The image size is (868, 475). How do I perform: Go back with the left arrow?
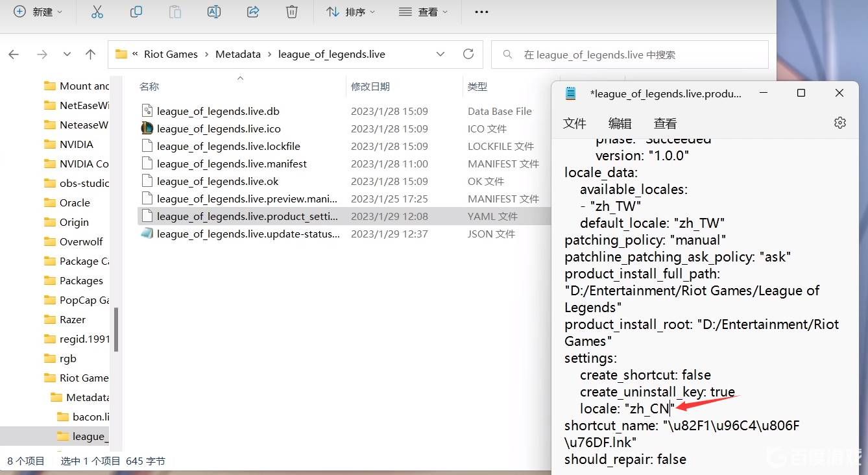pyautogui.click(x=14, y=55)
